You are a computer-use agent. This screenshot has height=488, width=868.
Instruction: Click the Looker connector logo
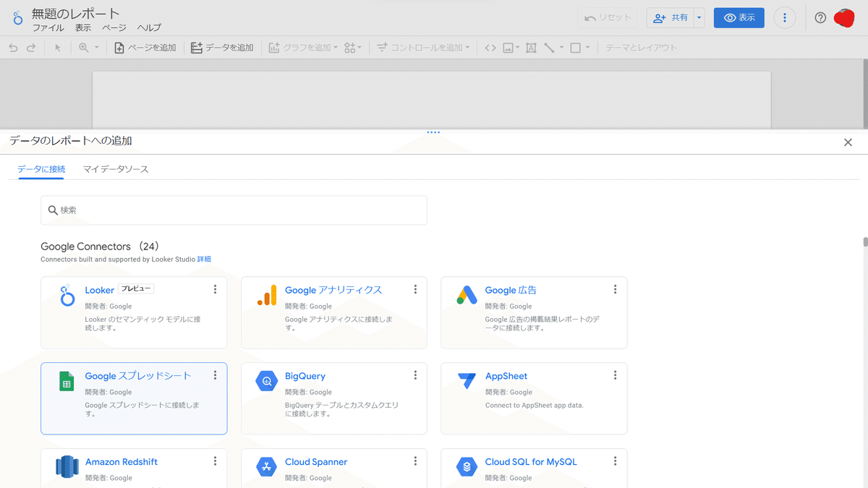point(67,296)
